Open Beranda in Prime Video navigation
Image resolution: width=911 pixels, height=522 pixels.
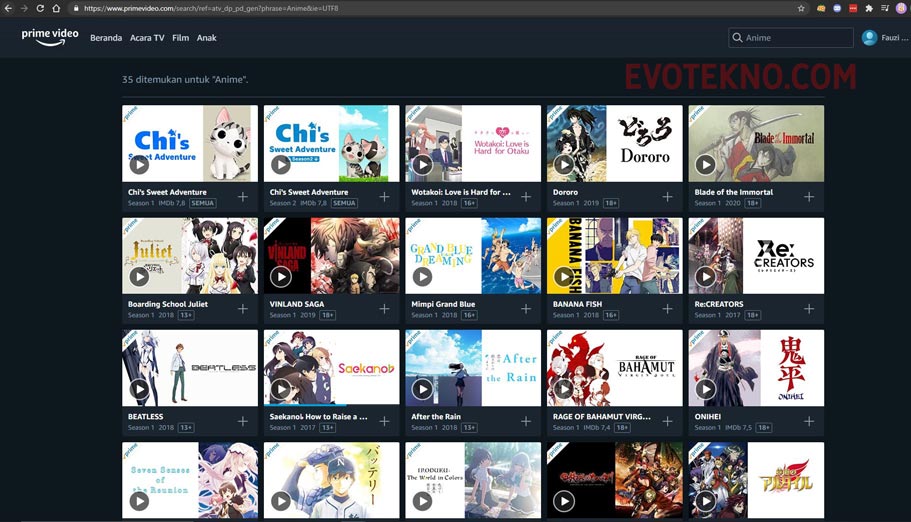point(106,38)
